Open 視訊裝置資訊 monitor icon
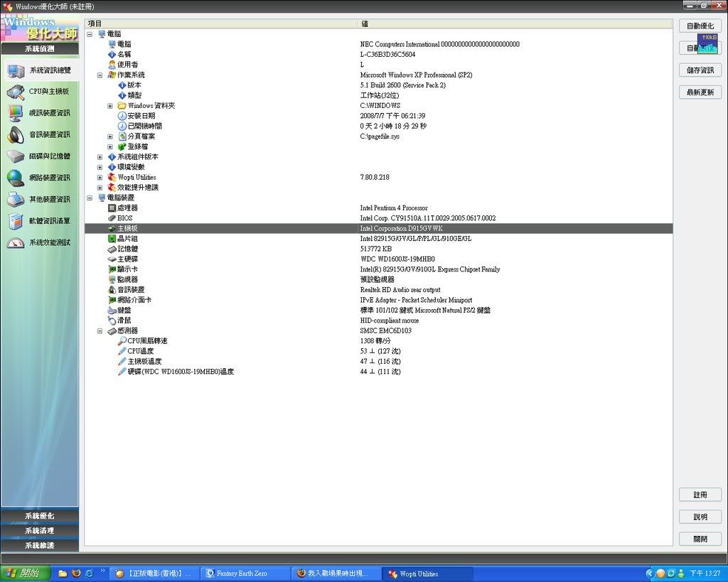The height and width of the screenshot is (582, 728). coord(16,113)
